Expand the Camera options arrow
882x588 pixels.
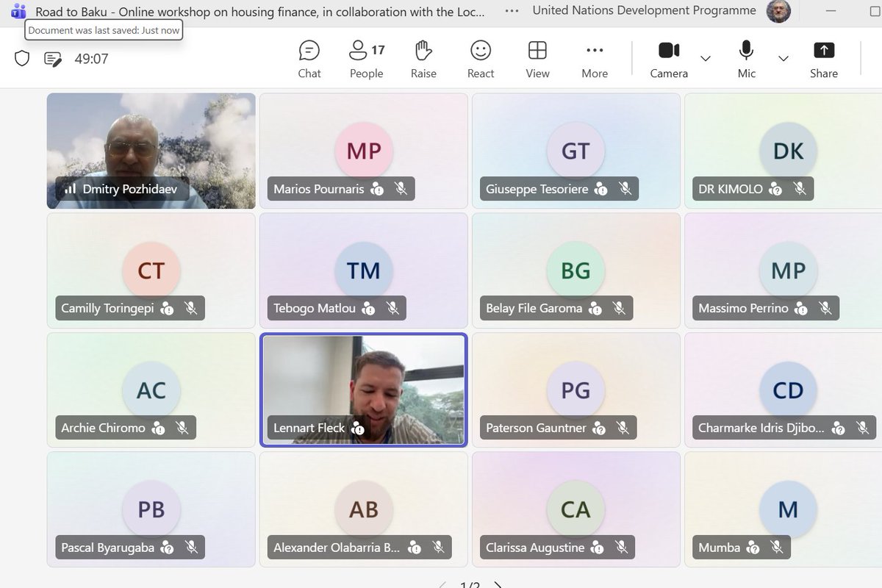(706, 59)
